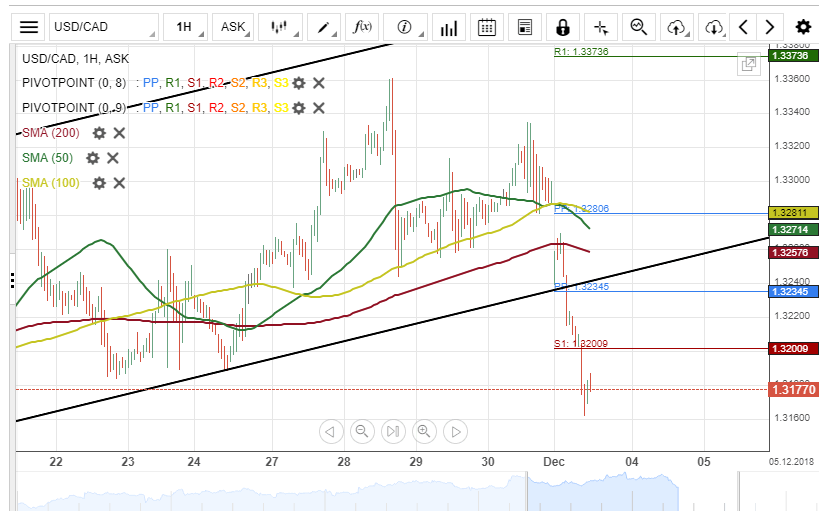Viewport: 828px width, 518px height.
Task: Open the candlestick chart type selector
Action: tap(284, 27)
